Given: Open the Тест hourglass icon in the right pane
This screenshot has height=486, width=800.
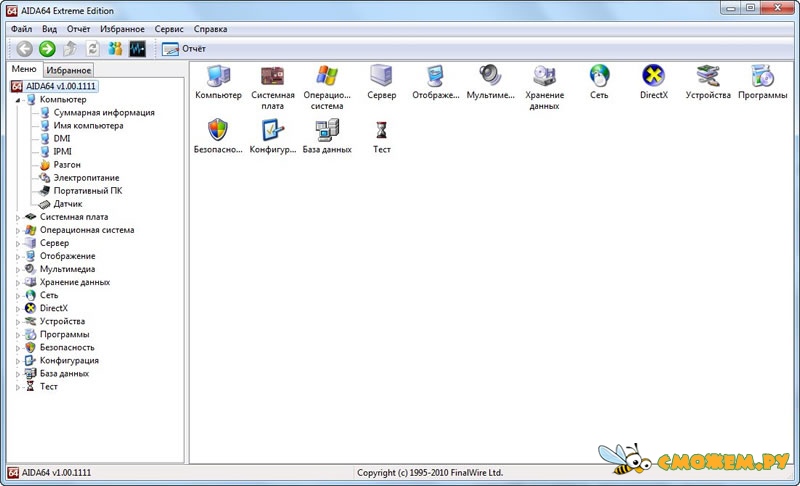Looking at the screenshot, I should click(381, 136).
